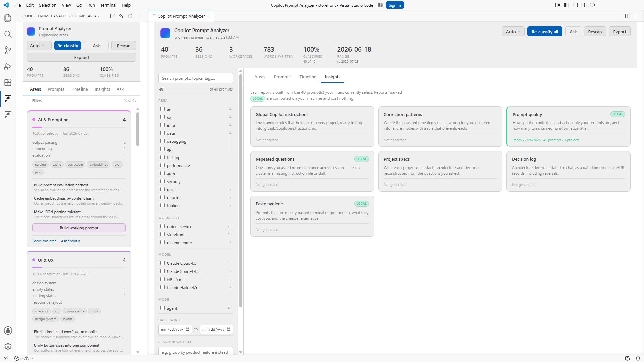
Task: Check the 'orders-service' workspace filter
Action: 162,226
